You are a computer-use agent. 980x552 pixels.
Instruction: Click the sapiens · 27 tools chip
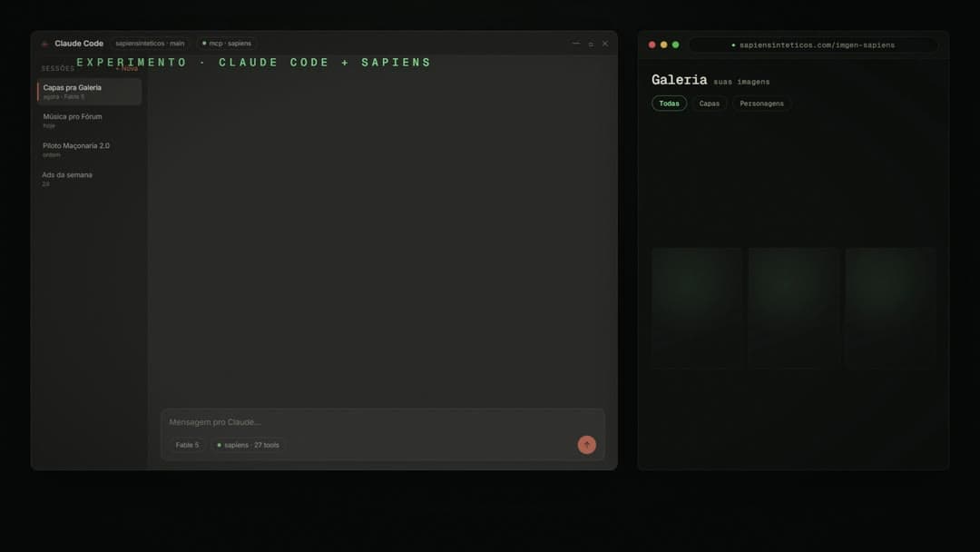[x=248, y=445]
